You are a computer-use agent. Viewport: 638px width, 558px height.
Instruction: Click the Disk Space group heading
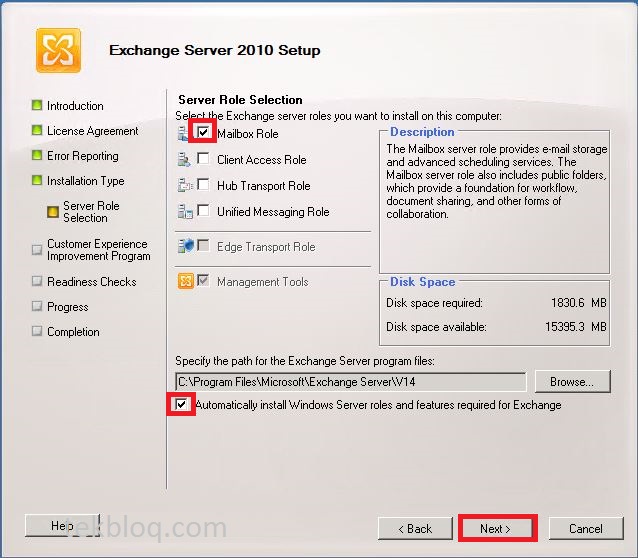(422, 282)
